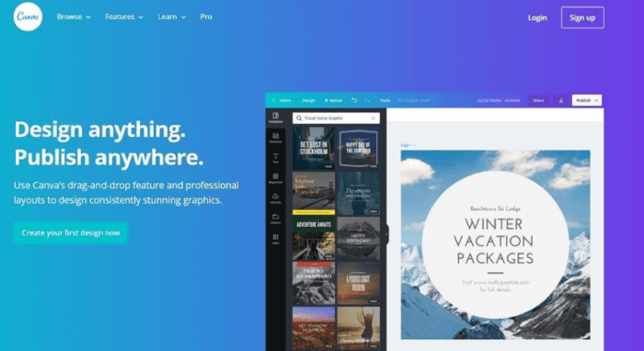
Task: Collapse the template panel with the side handle
Action: click(x=386, y=234)
